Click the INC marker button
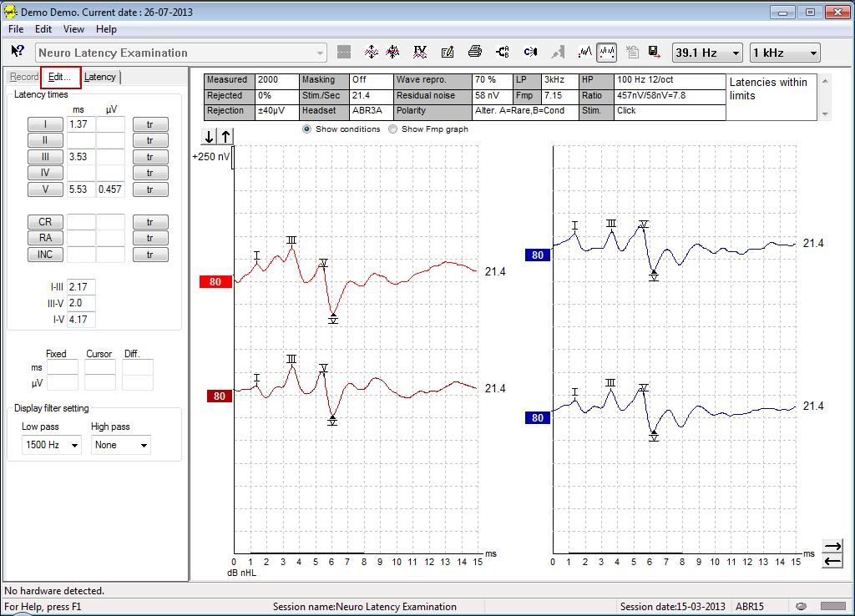 (x=45, y=255)
